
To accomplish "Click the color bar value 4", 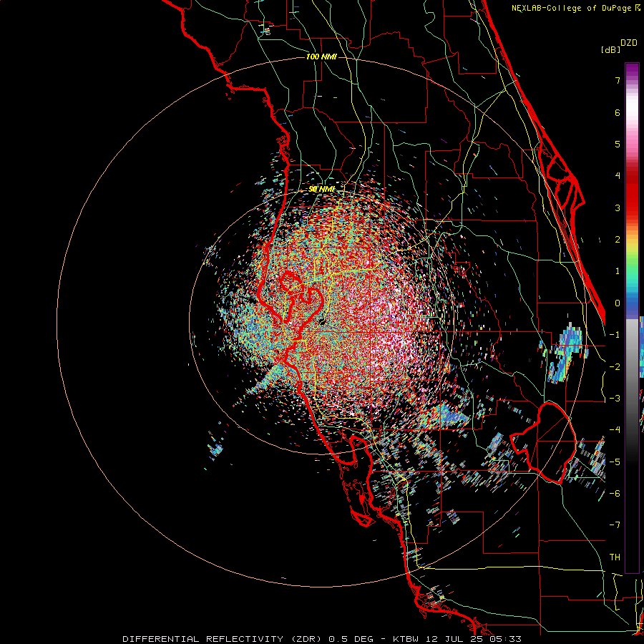I will pos(618,176).
